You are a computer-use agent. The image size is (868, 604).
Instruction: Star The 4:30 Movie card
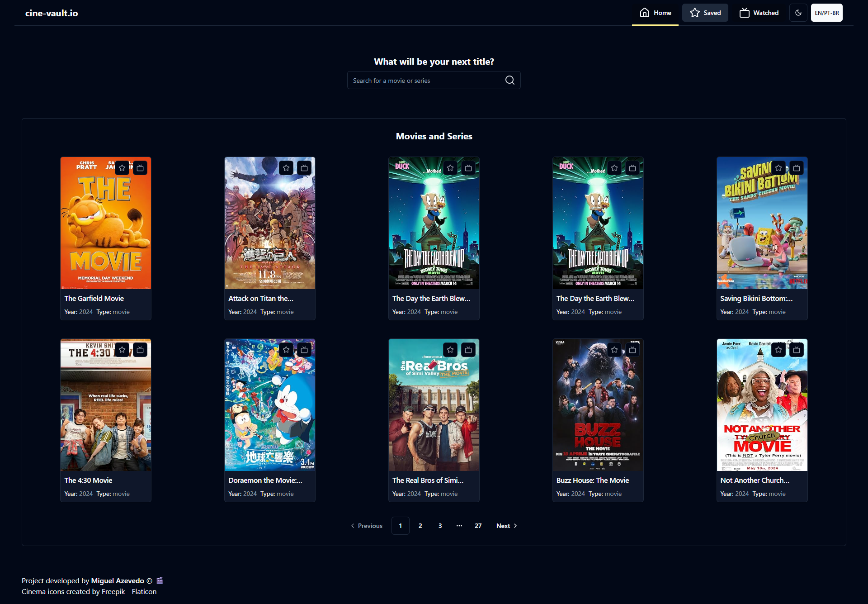click(122, 350)
